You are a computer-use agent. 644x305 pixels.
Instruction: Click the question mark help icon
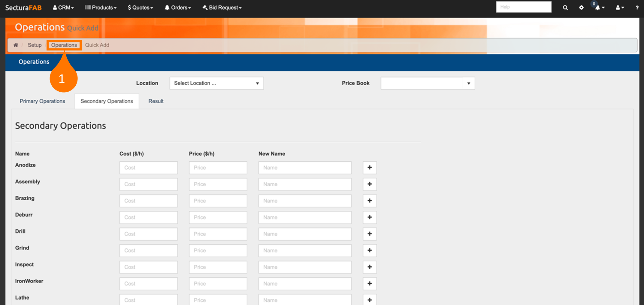coord(637,8)
